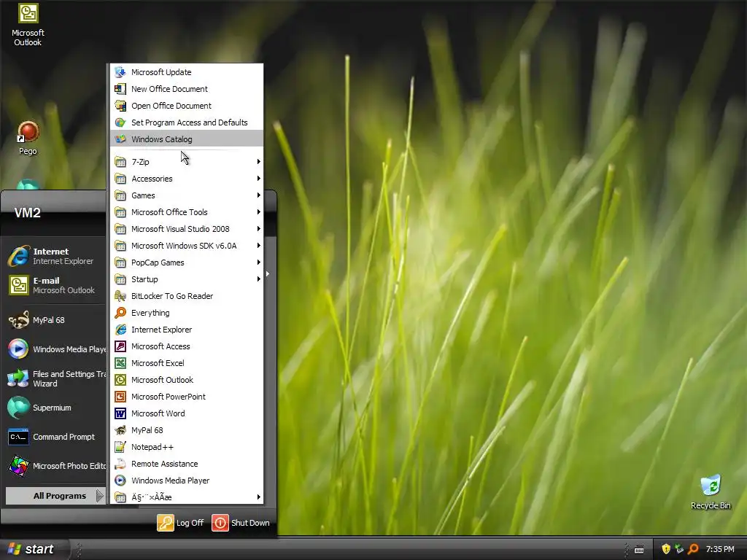
Task: Select the Microsoft Outlook desktop icon
Action: (28, 25)
